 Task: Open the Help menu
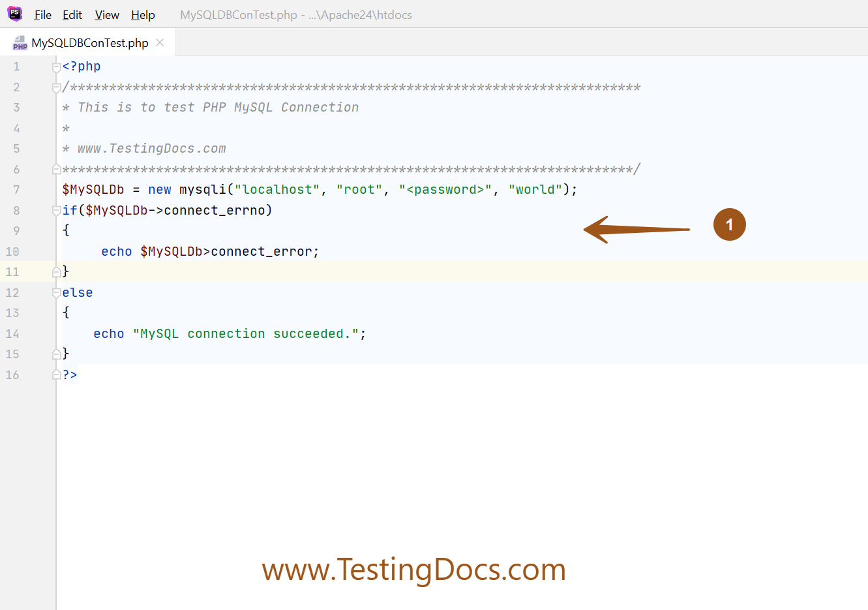tap(142, 14)
